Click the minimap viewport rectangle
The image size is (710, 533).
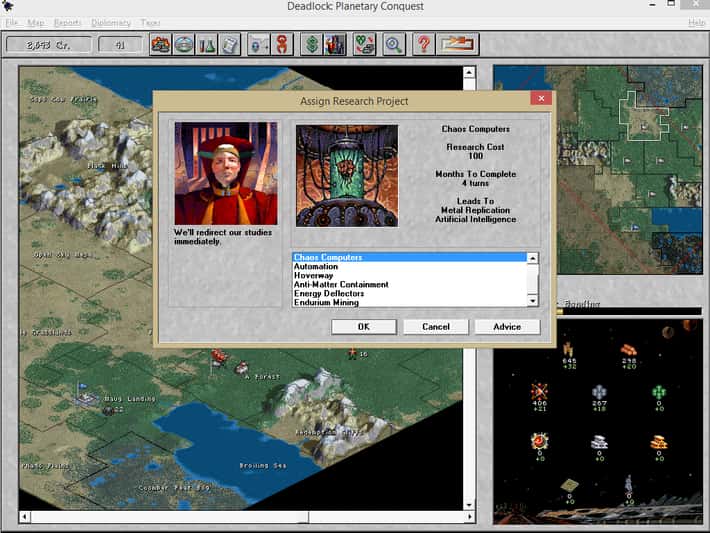(644, 114)
